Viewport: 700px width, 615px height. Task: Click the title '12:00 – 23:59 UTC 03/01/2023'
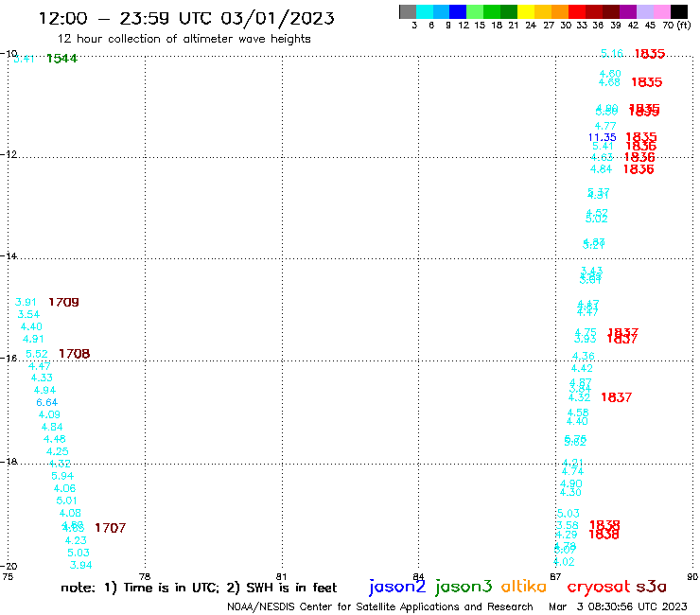pyautogui.click(x=186, y=18)
